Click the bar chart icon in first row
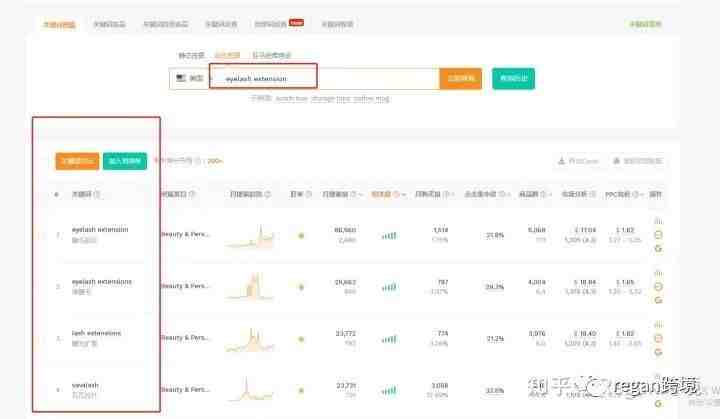Viewport: 720px width, 419px height. tap(658, 221)
